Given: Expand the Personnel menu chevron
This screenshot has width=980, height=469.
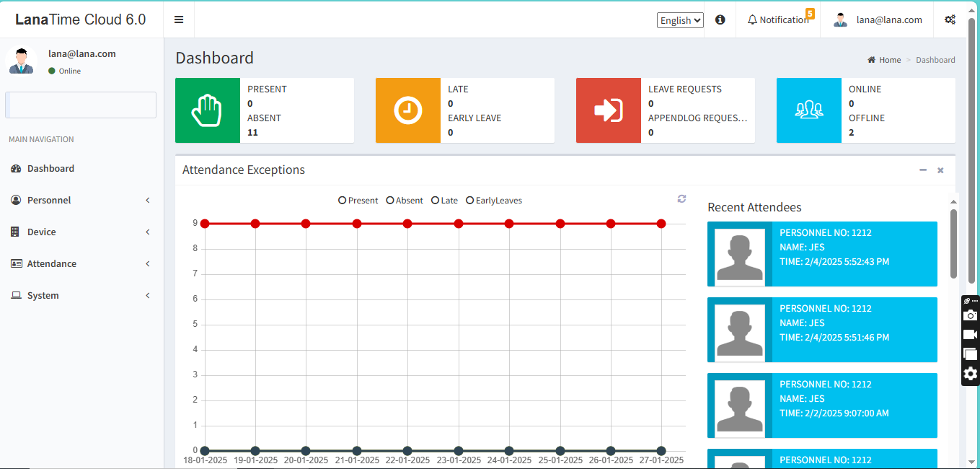Looking at the screenshot, I should click(148, 201).
